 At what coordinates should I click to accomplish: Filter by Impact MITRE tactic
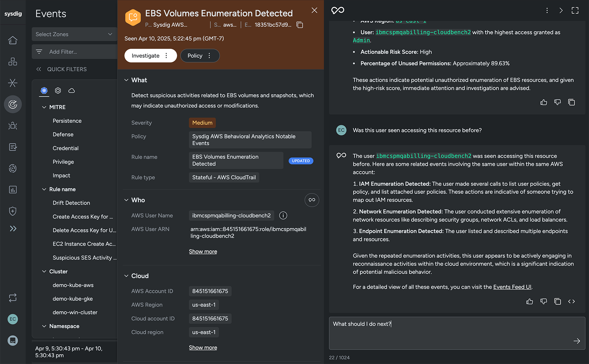61,176
